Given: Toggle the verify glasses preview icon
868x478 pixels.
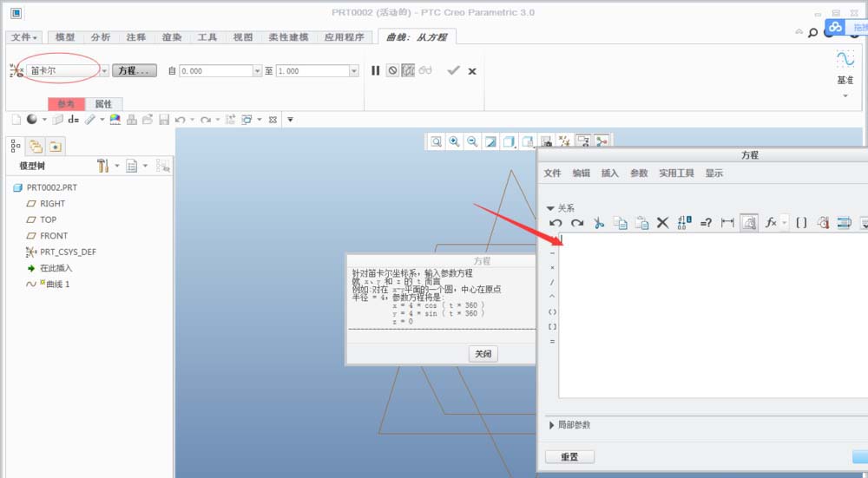Looking at the screenshot, I should coord(425,71).
